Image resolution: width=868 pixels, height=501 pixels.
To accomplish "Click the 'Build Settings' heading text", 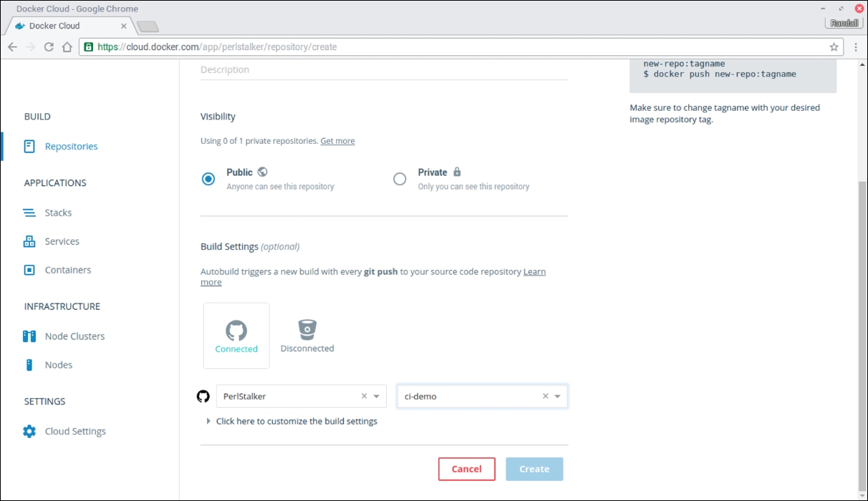I will [229, 246].
